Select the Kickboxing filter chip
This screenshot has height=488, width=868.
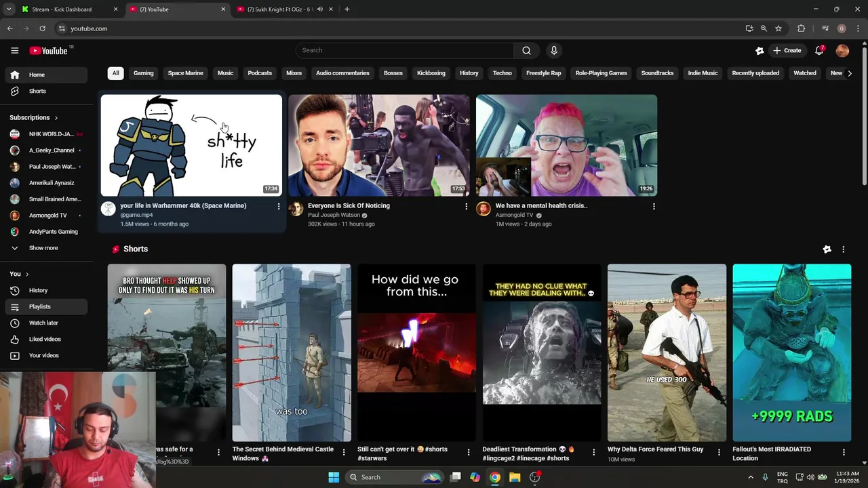coord(431,73)
